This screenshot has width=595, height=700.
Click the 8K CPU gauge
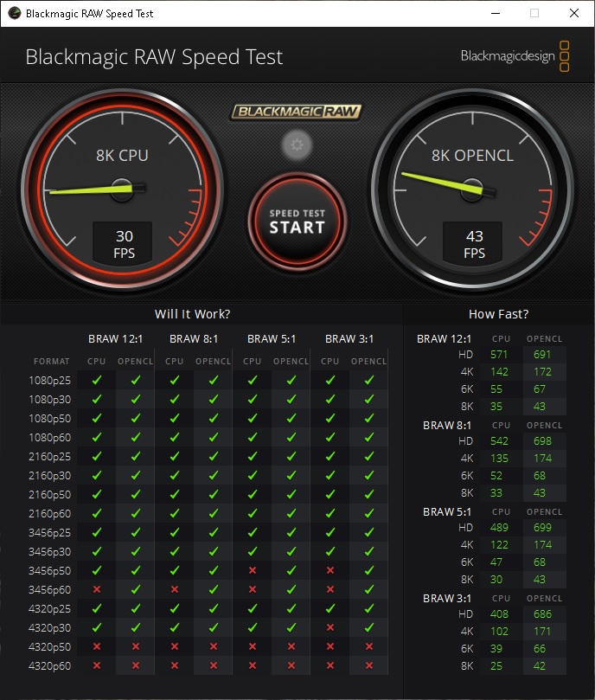point(122,189)
